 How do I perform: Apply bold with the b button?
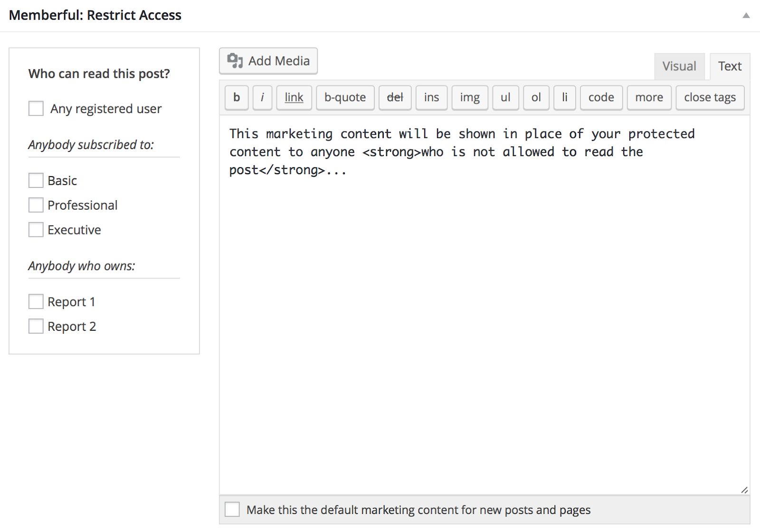point(237,97)
